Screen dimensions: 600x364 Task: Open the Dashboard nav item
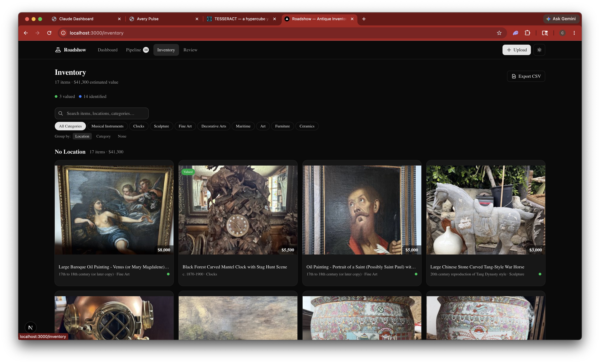click(107, 50)
